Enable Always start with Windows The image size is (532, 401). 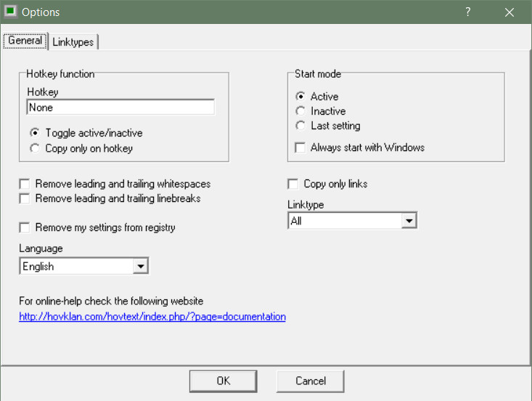click(x=300, y=147)
